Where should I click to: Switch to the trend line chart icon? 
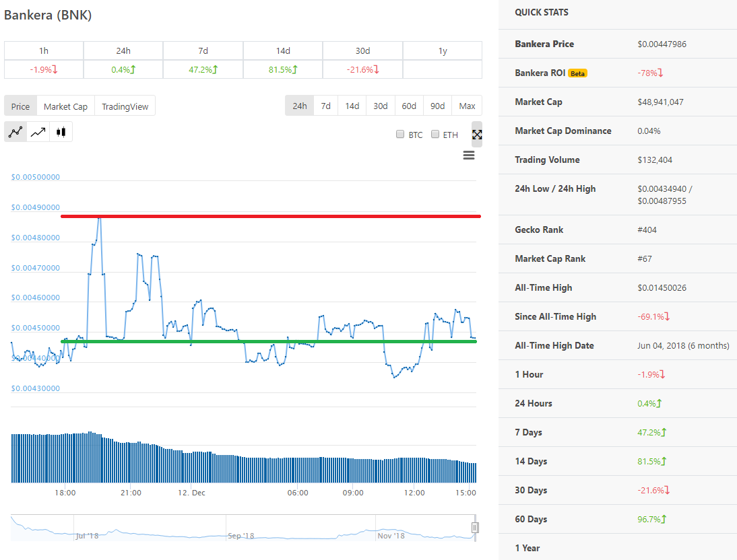(38, 132)
